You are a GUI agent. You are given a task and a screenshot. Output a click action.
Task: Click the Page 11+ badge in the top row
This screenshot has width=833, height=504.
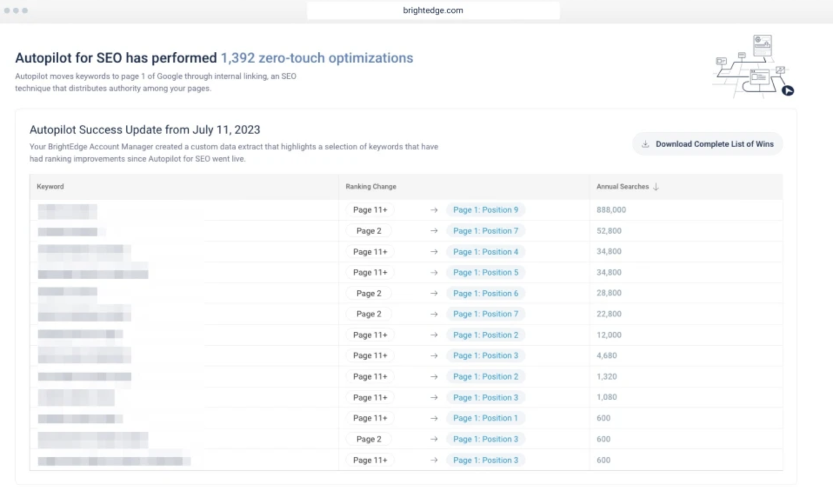(x=370, y=210)
